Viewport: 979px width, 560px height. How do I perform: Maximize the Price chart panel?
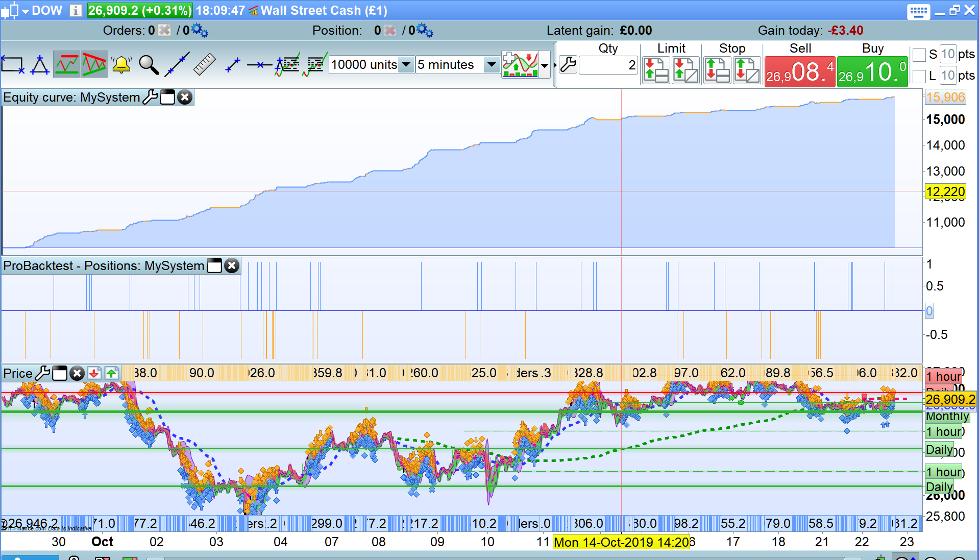click(60, 373)
